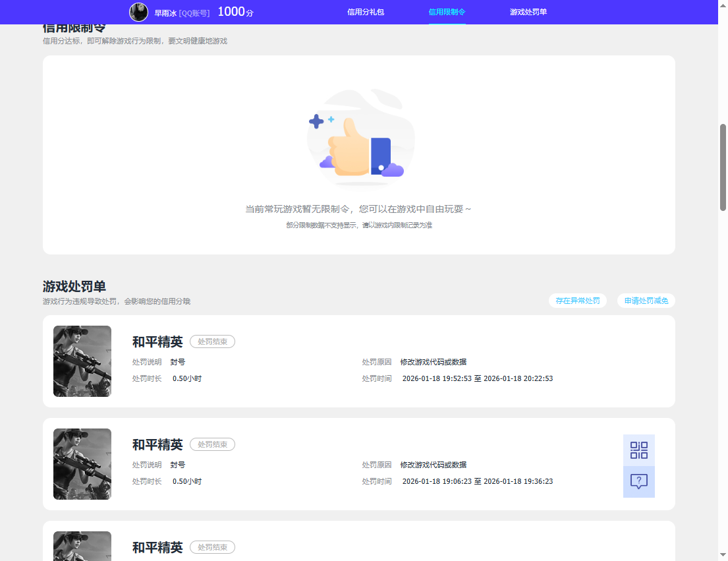Click the scrollbar up arrow
This screenshot has height=561, width=728.
click(x=723, y=5)
